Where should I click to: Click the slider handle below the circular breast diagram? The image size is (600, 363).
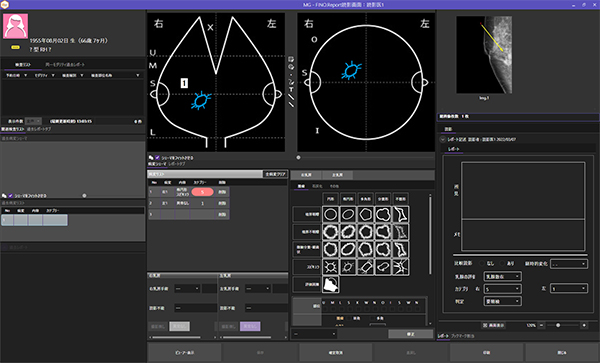click(x=298, y=157)
